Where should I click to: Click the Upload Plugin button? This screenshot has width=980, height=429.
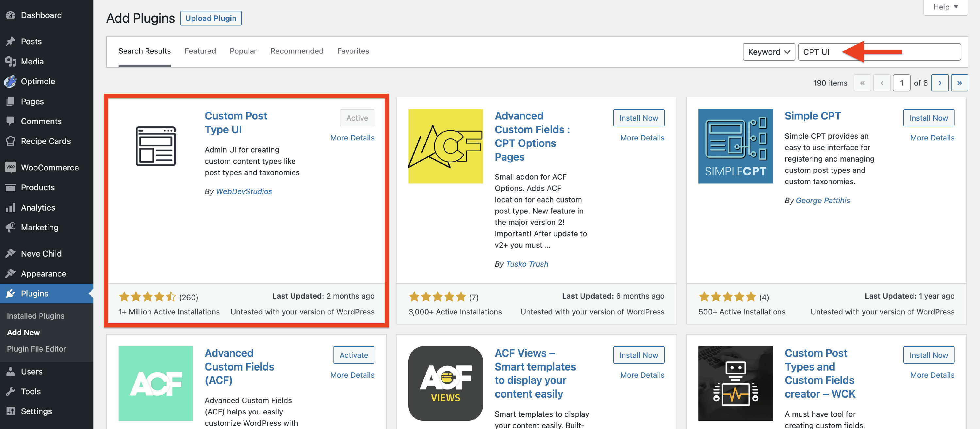(x=211, y=18)
